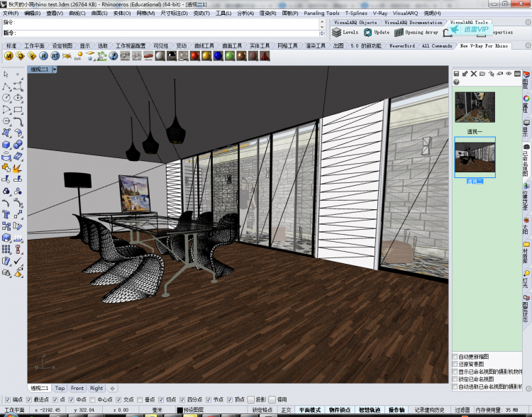This screenshot has height=417, width=532.
Task: Switch to the Top viewport tab
Action: (60, 388)
